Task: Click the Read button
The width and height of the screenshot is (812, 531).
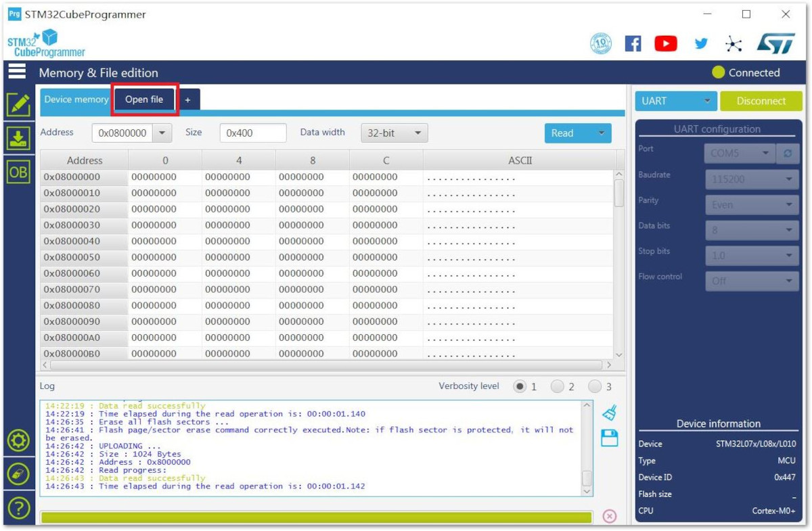Action: pyautogui.click(x=568, y=133)
